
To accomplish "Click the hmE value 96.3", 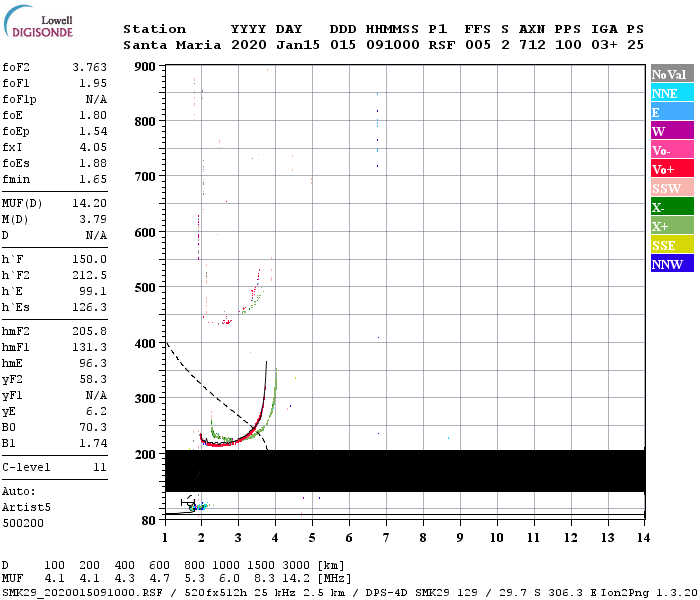I will [x=93, y=363].
